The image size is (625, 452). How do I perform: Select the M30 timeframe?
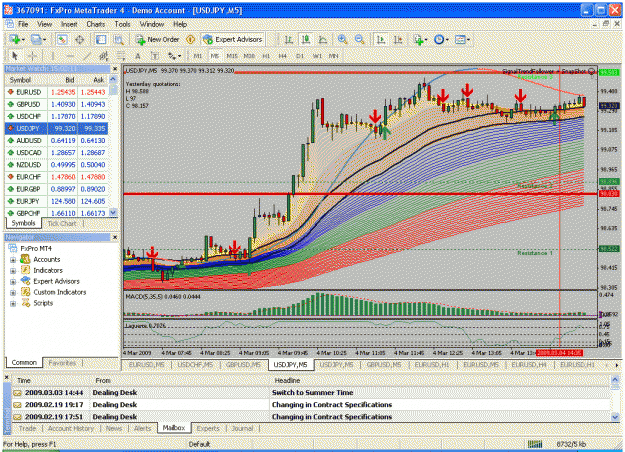(250, 56)
